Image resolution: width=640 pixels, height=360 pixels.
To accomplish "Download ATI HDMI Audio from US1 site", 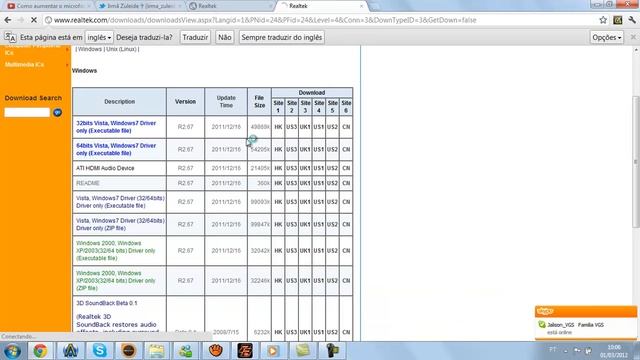I will pos(319,168).
